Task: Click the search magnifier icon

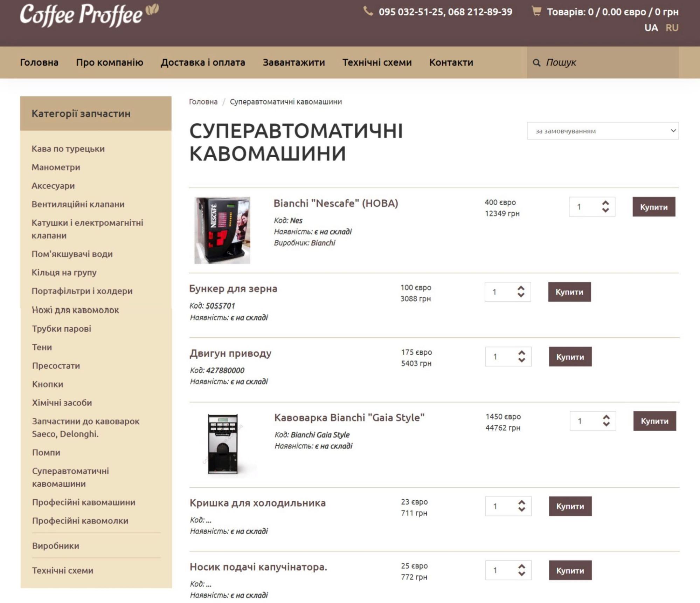Action: click(536, 63)
